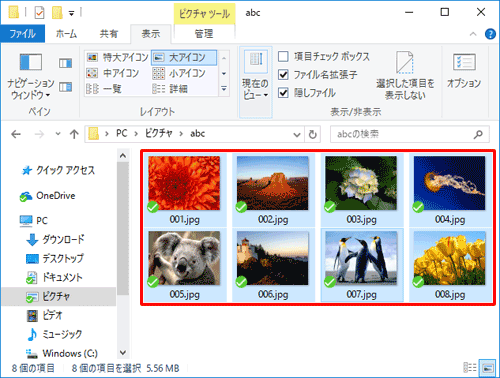This screenshot has height=378, width=500.
Task: Go up one folder level
Action: (74, 134)
